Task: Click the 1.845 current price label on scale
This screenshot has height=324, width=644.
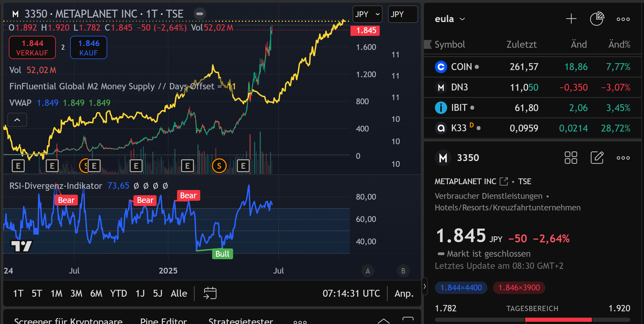Action: coord(365,30)
